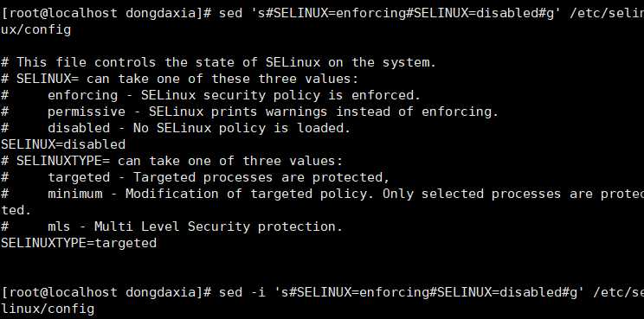This screenshot has height=319, width=644.
Task: Click the 'mls - Multi Level Security' line
Action: [x=171, y=226]
